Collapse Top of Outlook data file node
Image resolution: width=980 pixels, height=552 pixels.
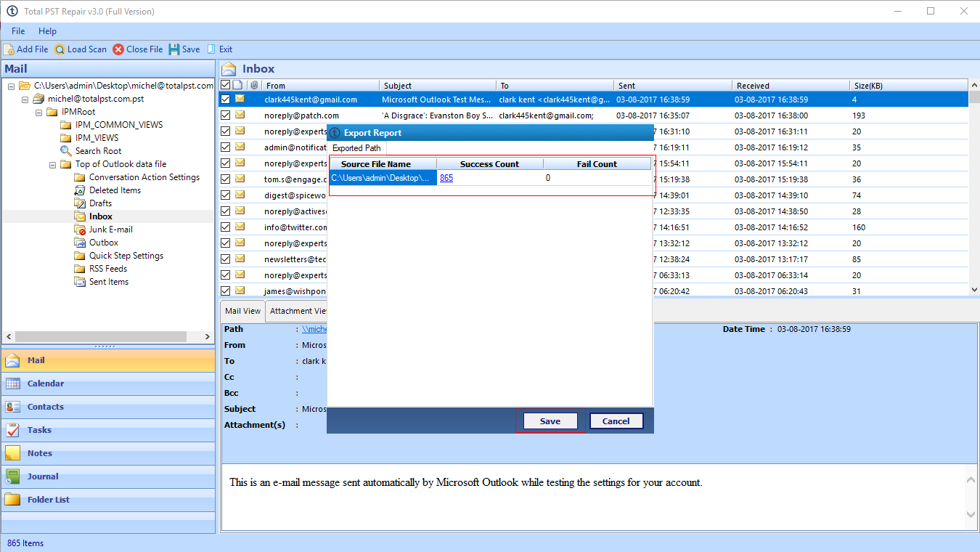pos(52,164)
